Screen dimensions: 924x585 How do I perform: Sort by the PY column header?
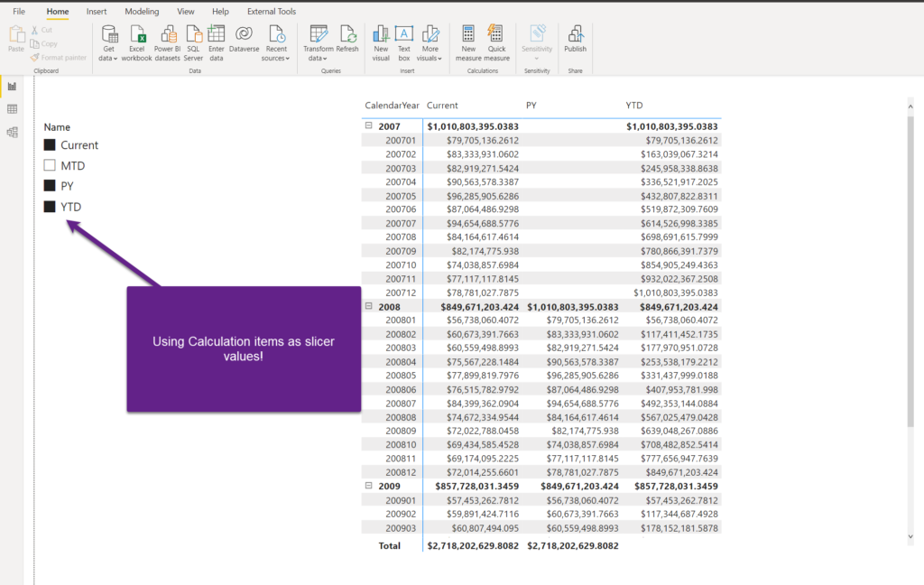[x=531, y=106]
